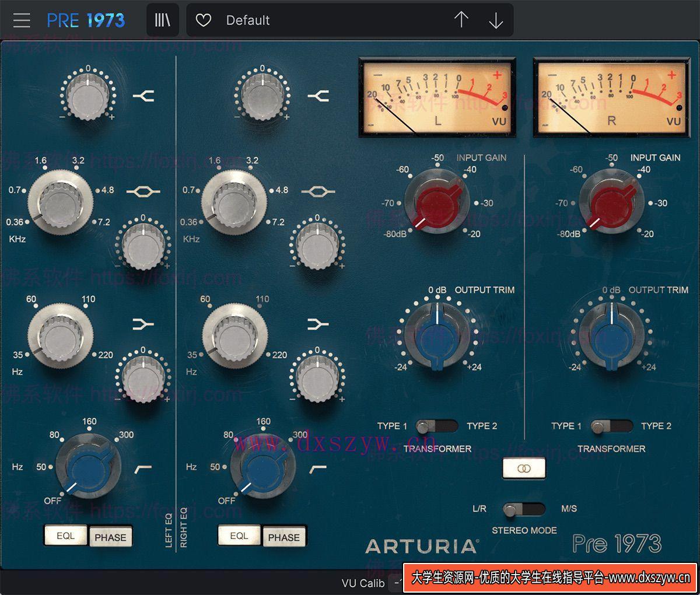
Task: Click the right EQ high-pass filter icon
Action: 318,468
